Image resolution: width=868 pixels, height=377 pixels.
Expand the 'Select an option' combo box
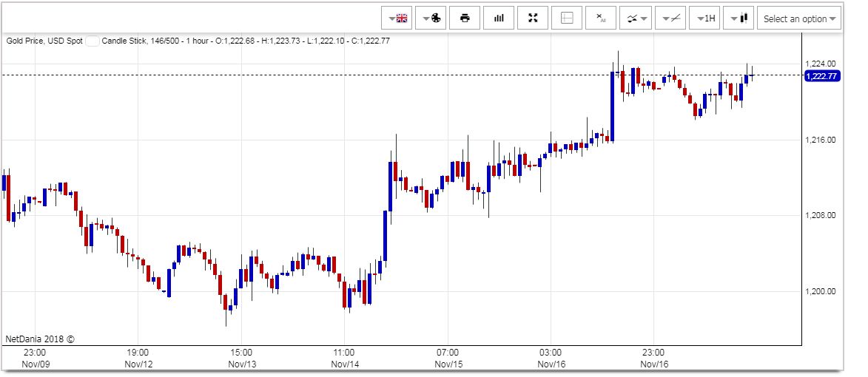click(x=799, y=18)
